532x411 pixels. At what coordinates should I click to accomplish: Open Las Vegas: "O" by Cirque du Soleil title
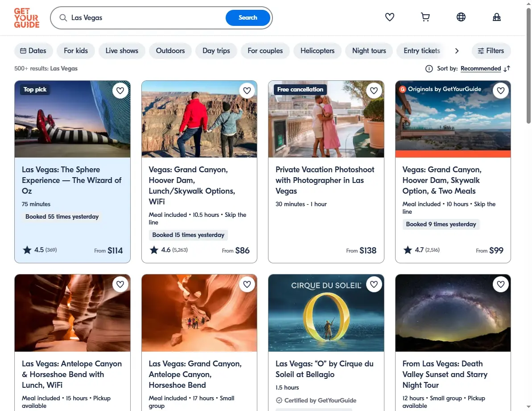(x=324, y=369)
